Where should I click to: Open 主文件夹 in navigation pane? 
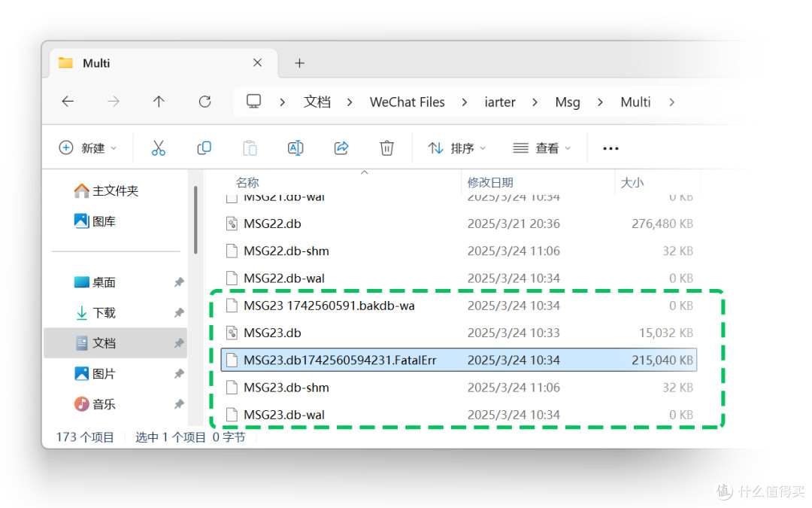(x=115, y=191)
